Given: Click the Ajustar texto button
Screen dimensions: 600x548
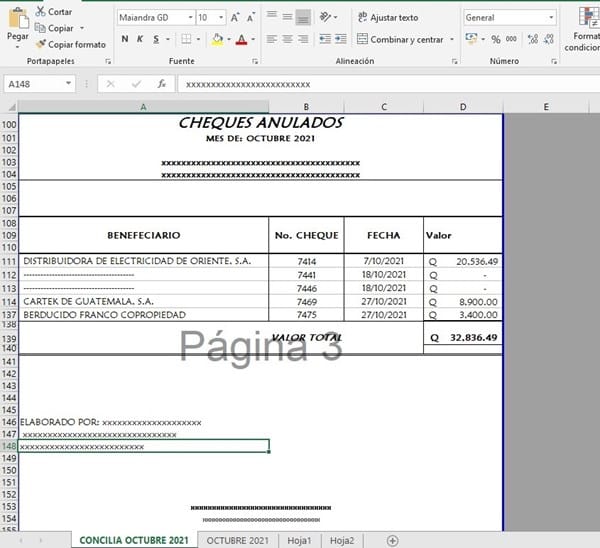Looking at the screenshot, I should [x=387, y=17].
